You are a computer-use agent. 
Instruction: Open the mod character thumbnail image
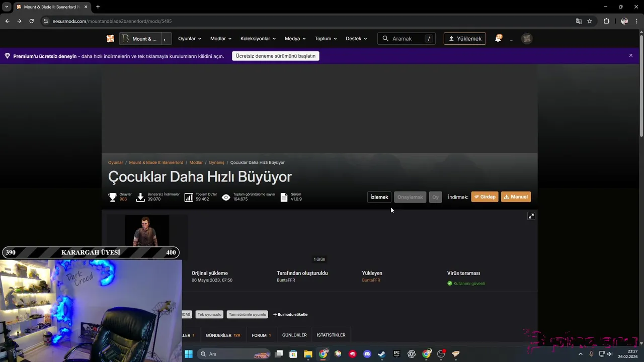(147, 230)
